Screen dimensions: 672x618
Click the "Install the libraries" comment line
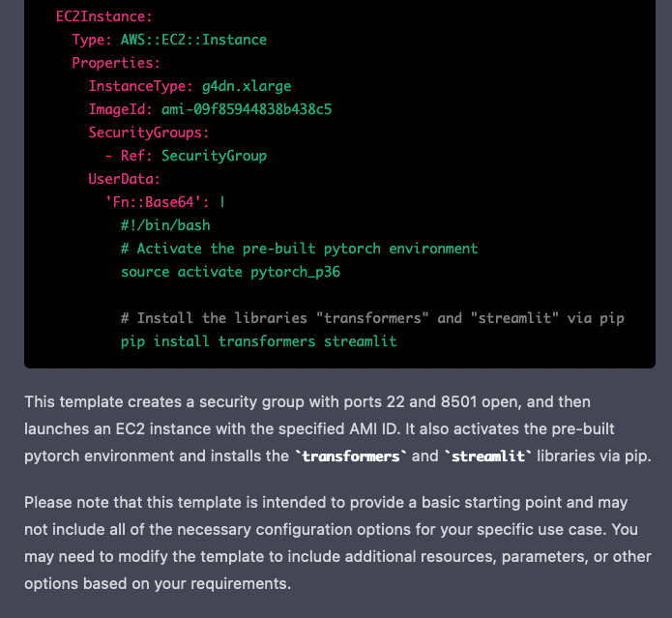pos(379,318)
